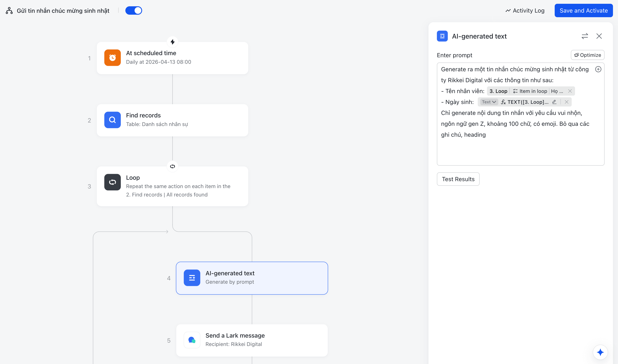Open the Send a Lark message step
Image resolution: width=618 pixels, height=364 pixels.
252,341
